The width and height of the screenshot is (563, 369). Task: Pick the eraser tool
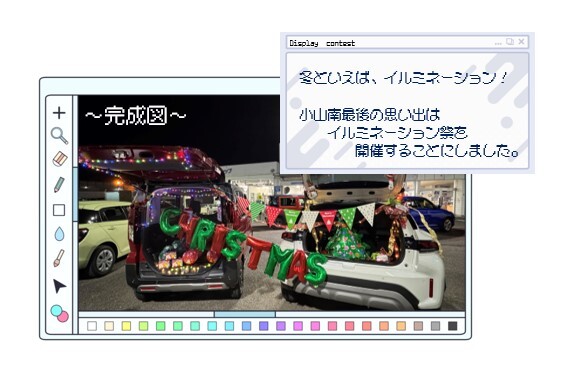tap(60, 159)
